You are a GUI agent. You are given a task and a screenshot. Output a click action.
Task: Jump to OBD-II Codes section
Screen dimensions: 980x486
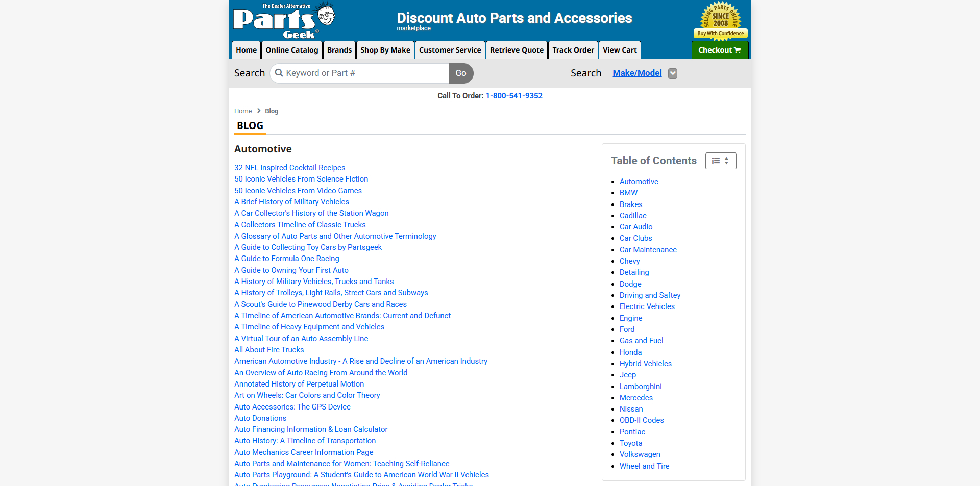[642, 420]
